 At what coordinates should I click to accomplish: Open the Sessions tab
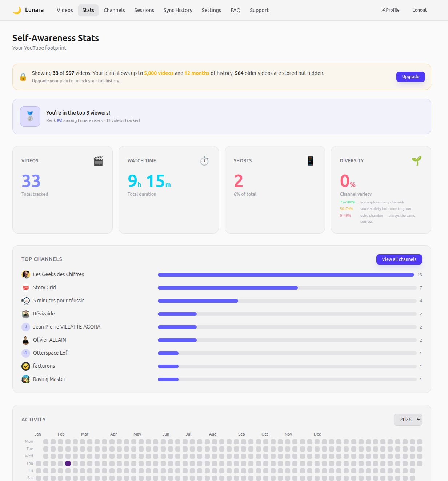[x=144, y=10]
